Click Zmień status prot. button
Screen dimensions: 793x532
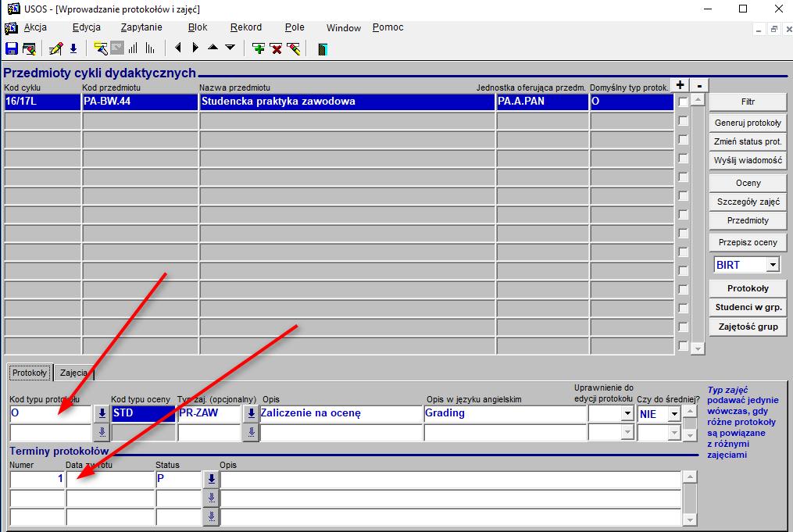click(748, 141)
